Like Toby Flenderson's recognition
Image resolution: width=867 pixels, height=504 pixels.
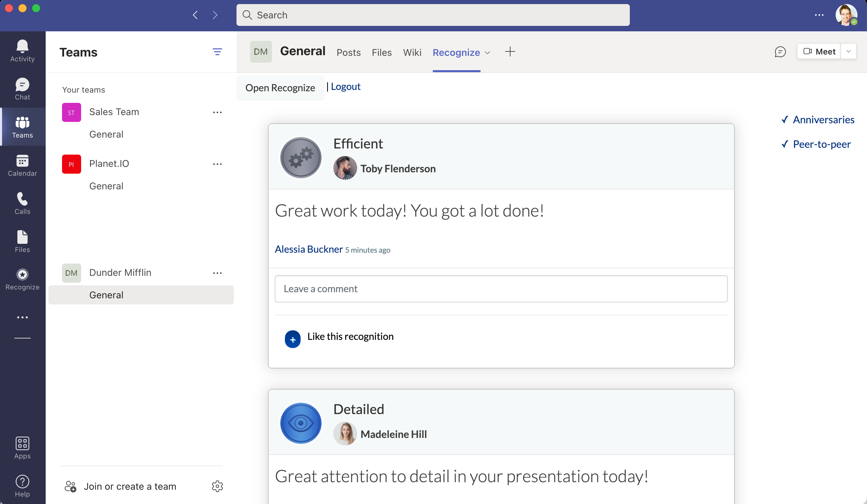click(x=292, y=339)
